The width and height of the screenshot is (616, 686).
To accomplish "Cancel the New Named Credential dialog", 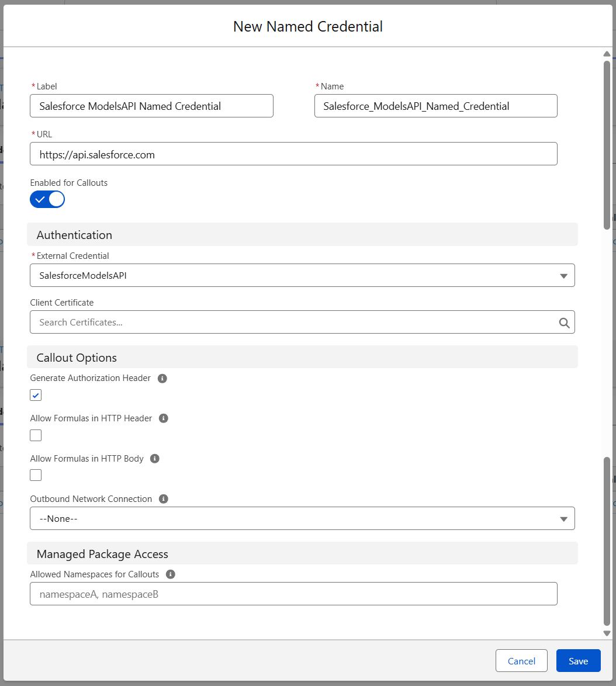I will (521, 661).
